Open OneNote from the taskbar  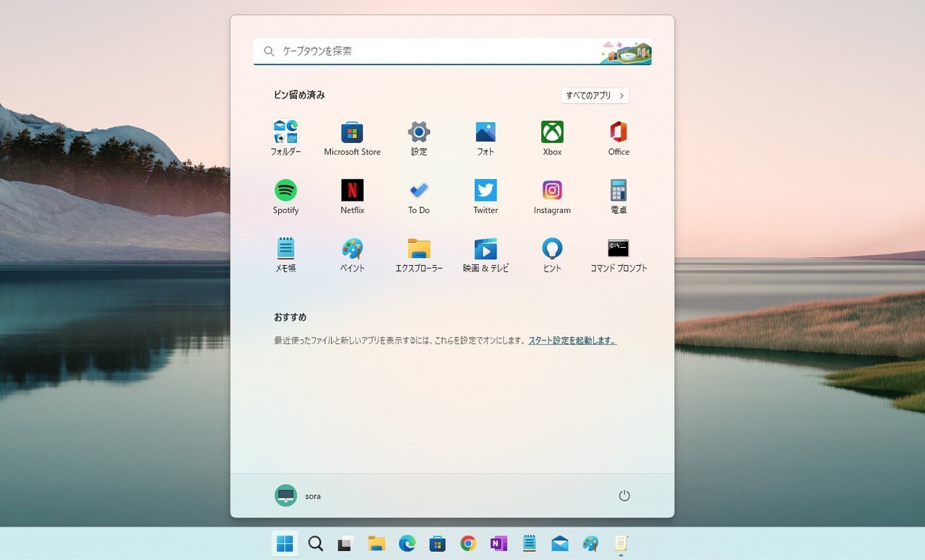pyautogui.click(x=499, y=543)
